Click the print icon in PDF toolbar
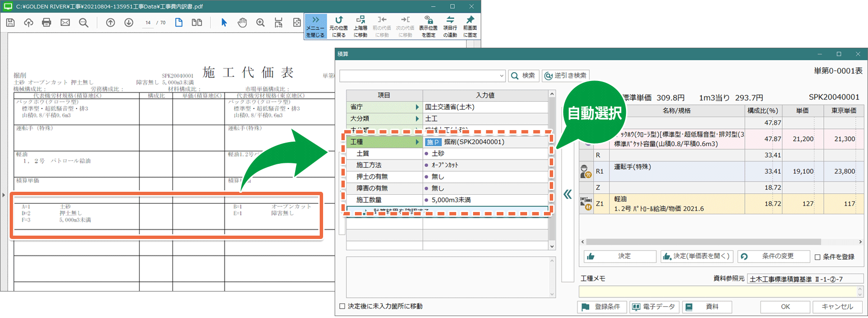The width and height of the screenshot is (868, 318). point(47,23)
